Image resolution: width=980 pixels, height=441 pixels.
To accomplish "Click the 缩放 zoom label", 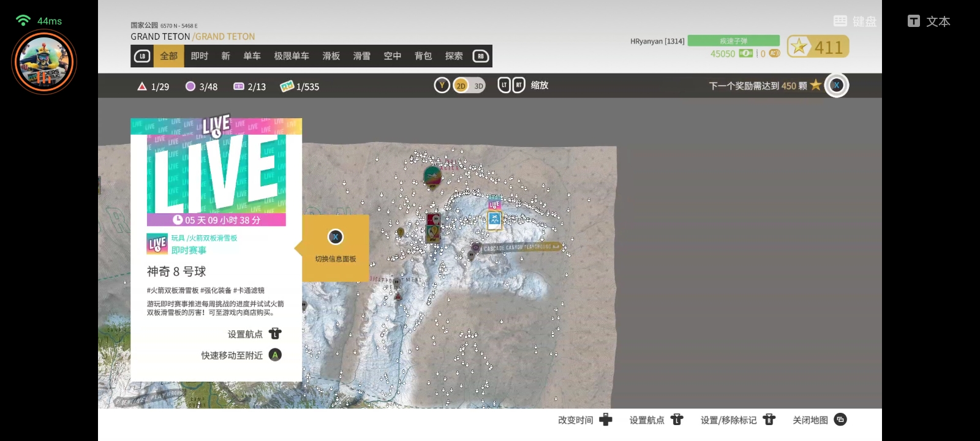I will 540,85.
